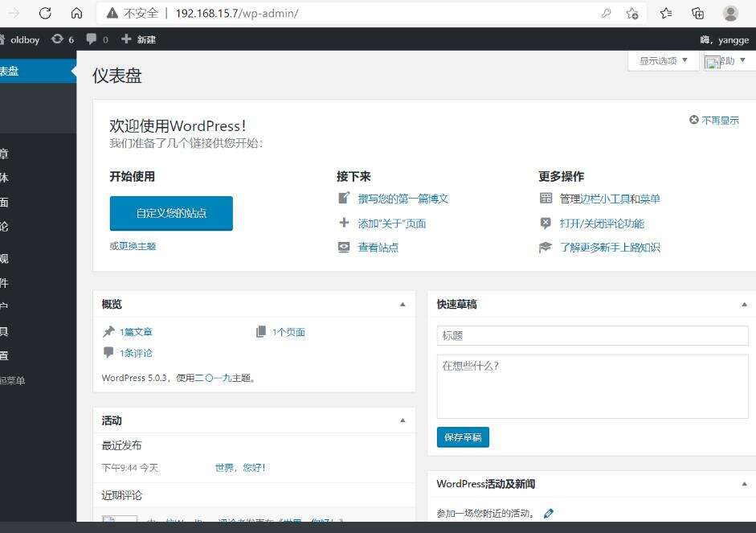The image size is (756, 533).
Task: Click the pencil icon to edit event location
Action: click(x=549, y=514)
